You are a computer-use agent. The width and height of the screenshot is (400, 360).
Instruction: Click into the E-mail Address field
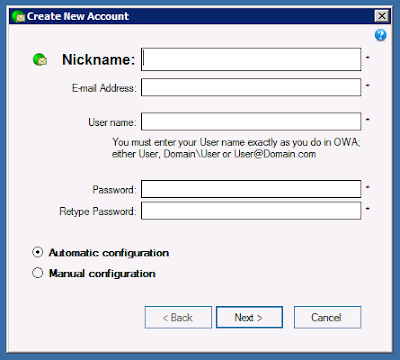point(251,87)
